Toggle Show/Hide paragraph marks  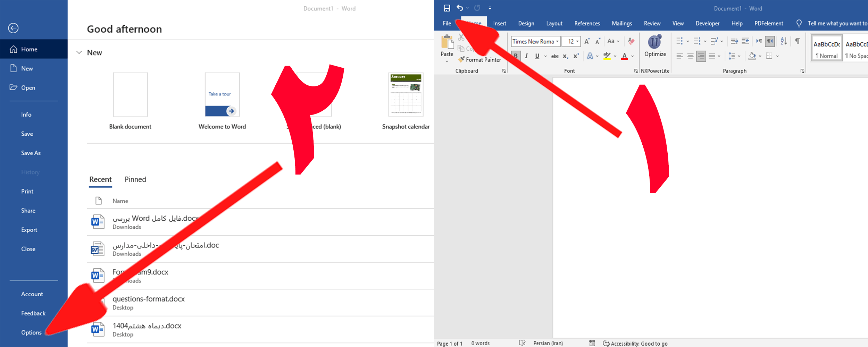point(798,41)
